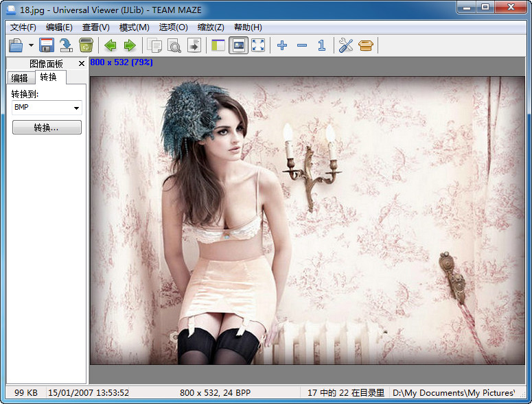Toggle the navigation panel icon

pos(218,45)
